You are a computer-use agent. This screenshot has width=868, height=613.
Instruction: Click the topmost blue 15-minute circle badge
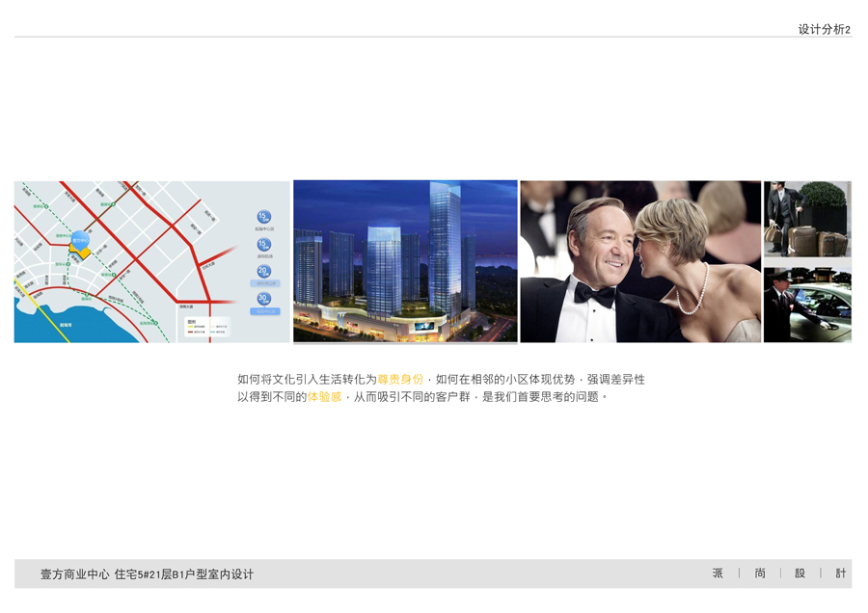click(x=263, y=218)
